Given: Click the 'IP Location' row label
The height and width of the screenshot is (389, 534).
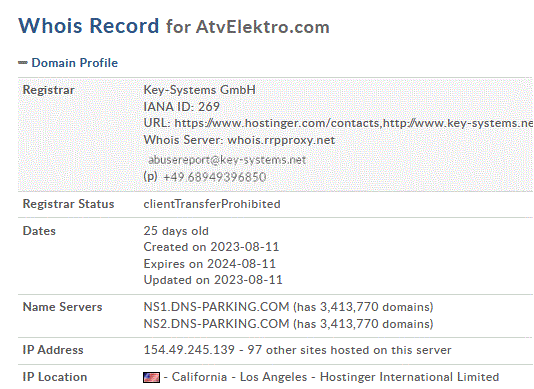Looking at the screenshot, I should (x=55, y=377).
